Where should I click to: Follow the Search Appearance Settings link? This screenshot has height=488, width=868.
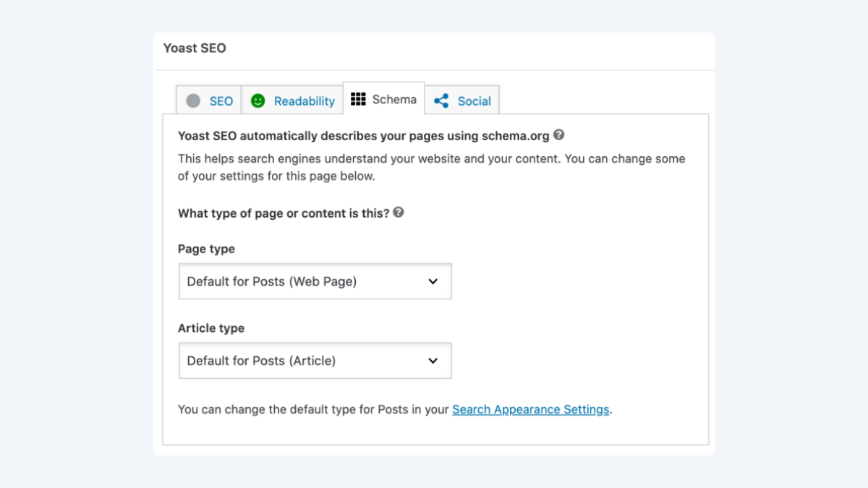click(530, 409)
